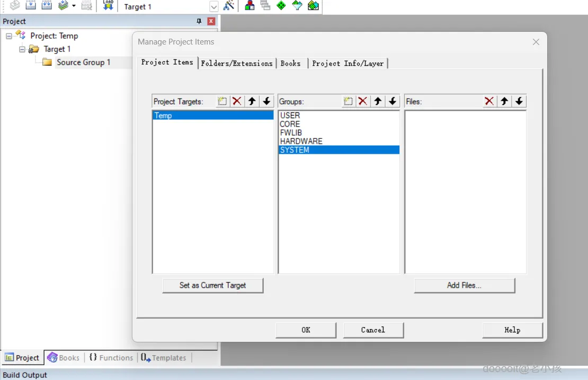Click the File Extensions colored blocks icon
588x380 pixels.
coord(250,5)
